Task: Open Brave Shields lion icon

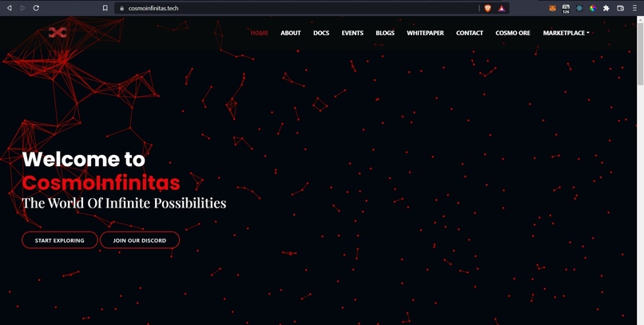Action: coord(487,8)
